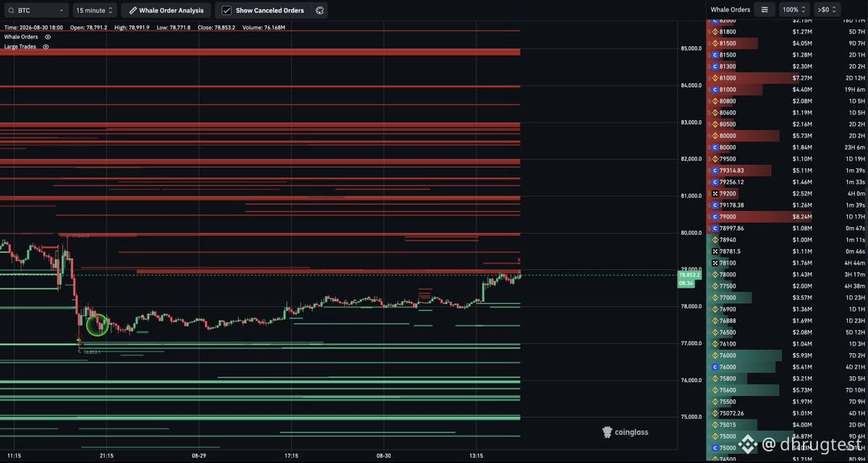
Task: Open the color palette settings icon
Action: (x=318, y=10)
